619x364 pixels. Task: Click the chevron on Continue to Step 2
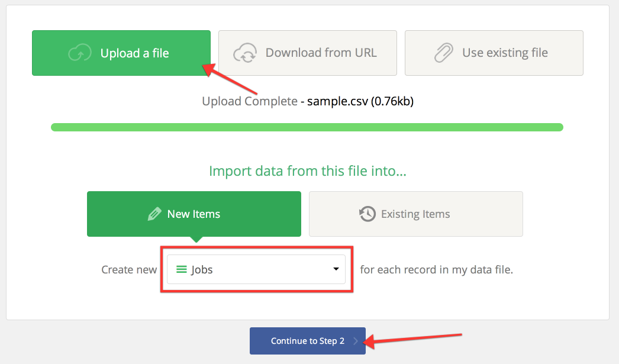(356, 341)
